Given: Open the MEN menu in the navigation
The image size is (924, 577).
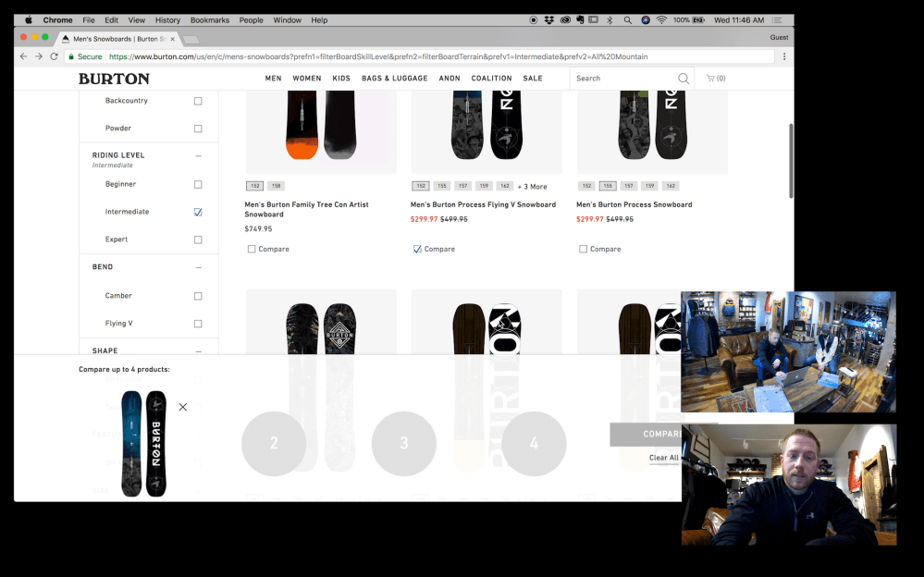Looking at the screenshot, I should coord(274,79).
